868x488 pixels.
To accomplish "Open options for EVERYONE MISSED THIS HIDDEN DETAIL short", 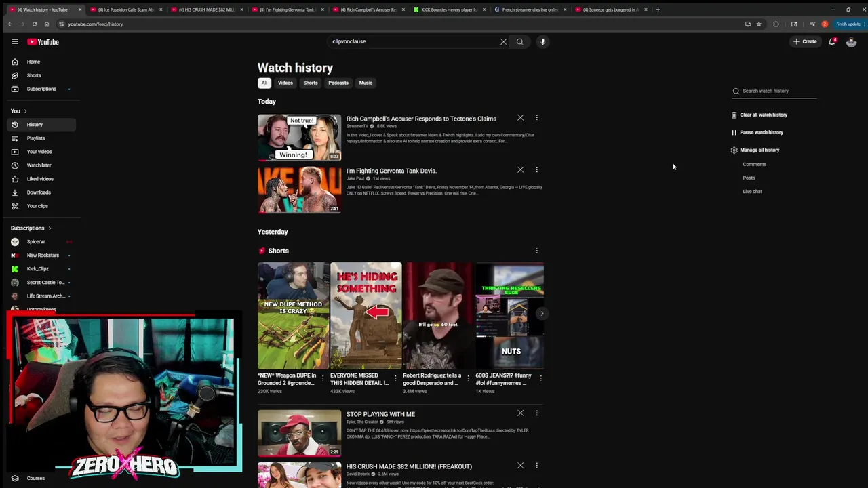I will (x=395, y=378).
